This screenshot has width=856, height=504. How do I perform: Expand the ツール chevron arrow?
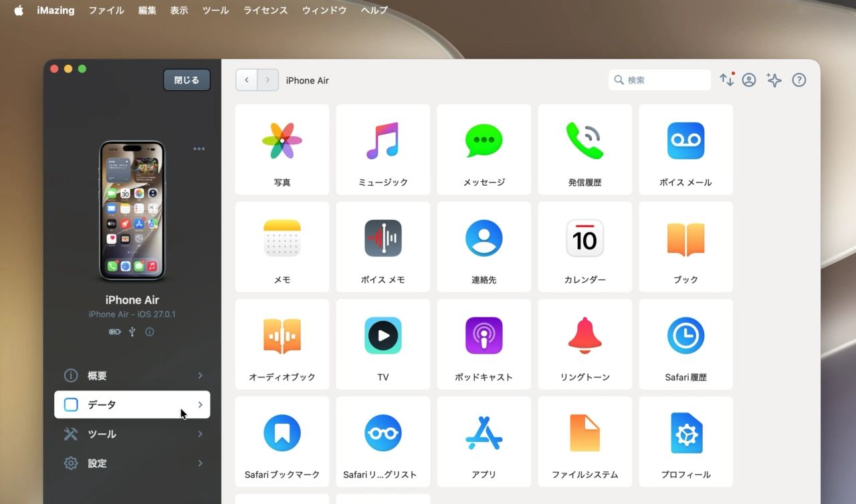(x=200, y=434)
